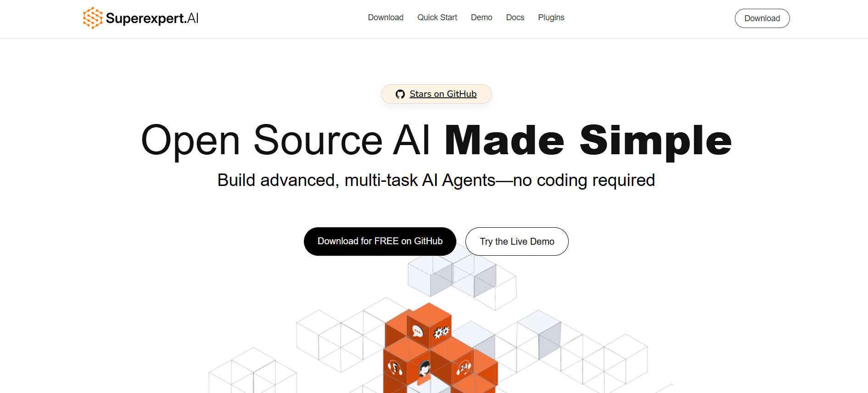Click the 'Build advanced, multi-task AI Agents' subtitle

436,180
